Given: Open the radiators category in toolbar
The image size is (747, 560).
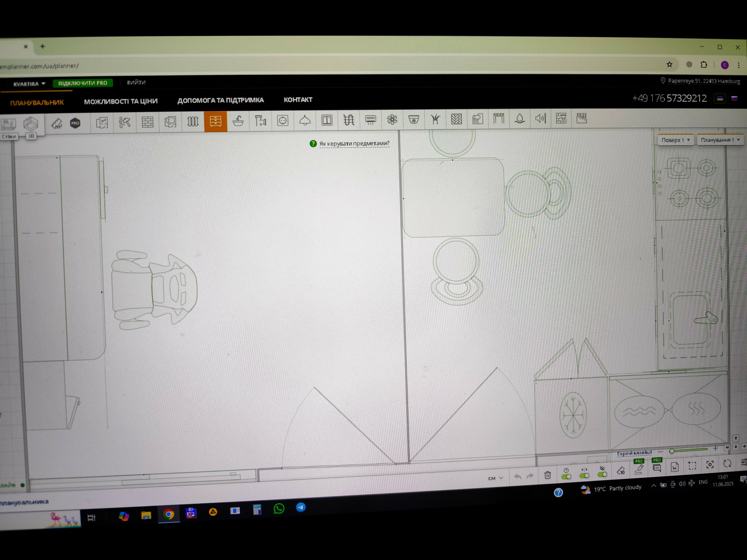Looking at the screenshot, I should click(192, 121).
